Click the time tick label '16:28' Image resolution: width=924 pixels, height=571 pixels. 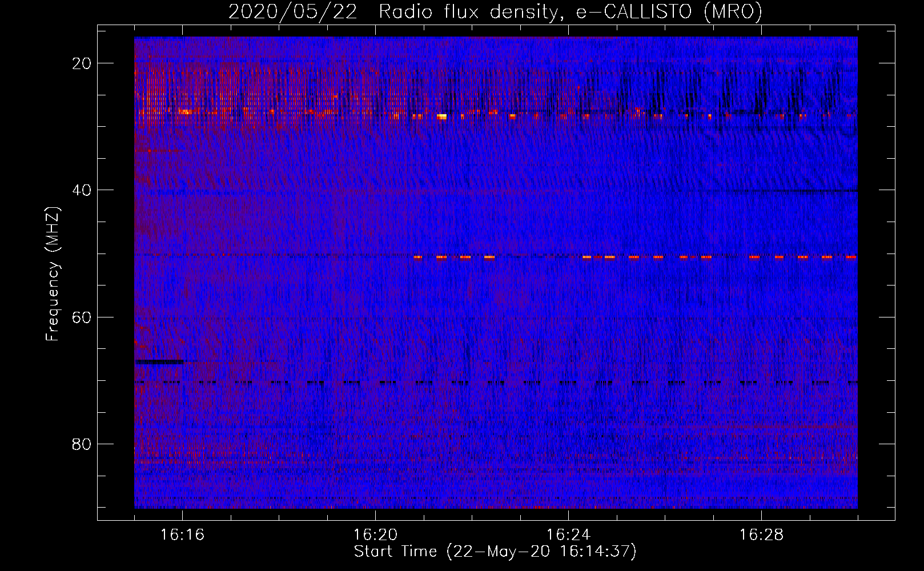(x=761, y=535)
